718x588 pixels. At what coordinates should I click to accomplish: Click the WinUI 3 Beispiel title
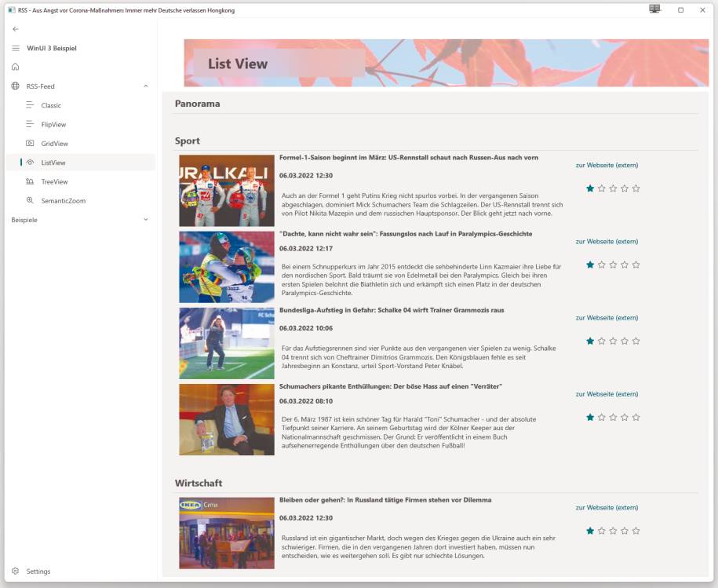pyautogui.click(x=52, y=48)
